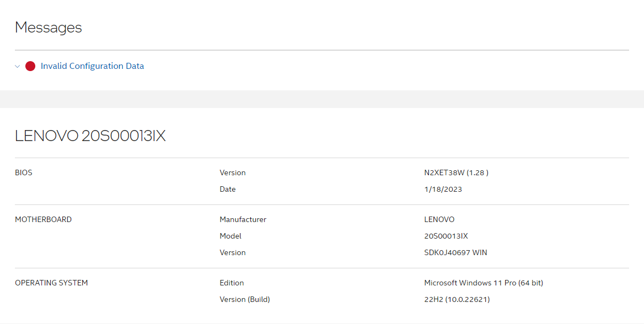Select the Microsoft Windows 11 Pro edition value

point(484,283)
